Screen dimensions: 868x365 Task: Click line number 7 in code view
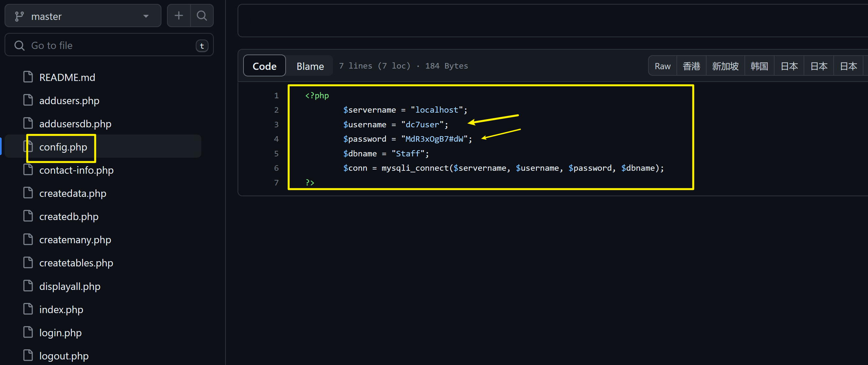pyautogui.click(x=276, y=182)
